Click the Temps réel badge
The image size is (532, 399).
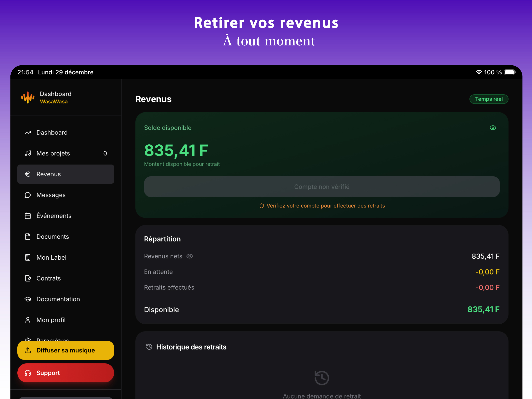(x=489, y=99)
